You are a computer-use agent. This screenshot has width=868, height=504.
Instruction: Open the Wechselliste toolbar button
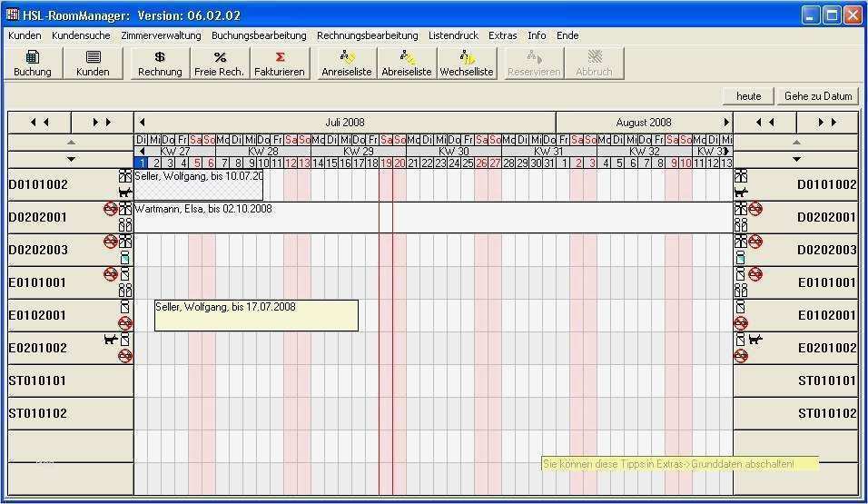pos(467,64)
